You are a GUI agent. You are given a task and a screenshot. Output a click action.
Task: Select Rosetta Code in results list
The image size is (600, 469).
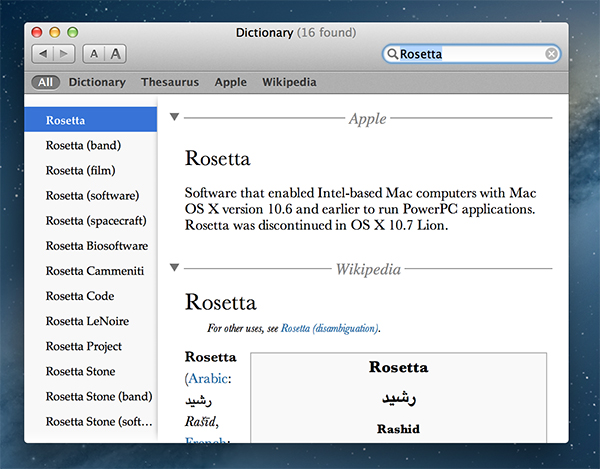click(x=91, y=296)
